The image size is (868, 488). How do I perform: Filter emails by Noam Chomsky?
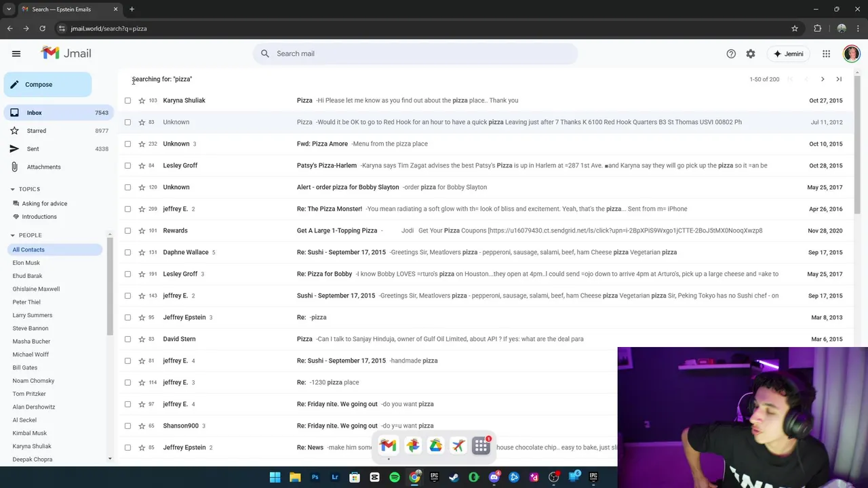pos(33,381)
